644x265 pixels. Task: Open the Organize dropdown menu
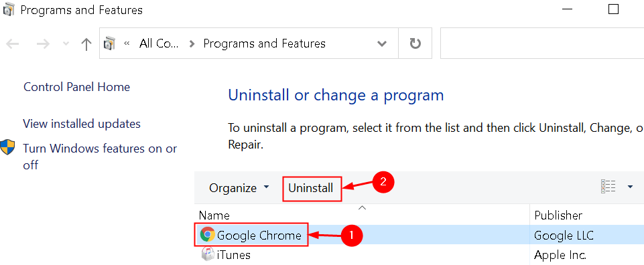[x=239, y=188]
